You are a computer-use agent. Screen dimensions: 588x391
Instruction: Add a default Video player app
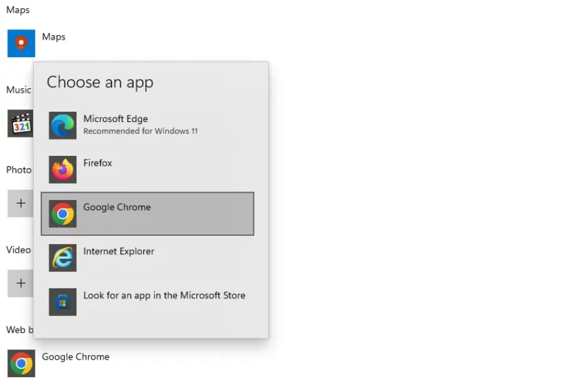pos(21,283)
